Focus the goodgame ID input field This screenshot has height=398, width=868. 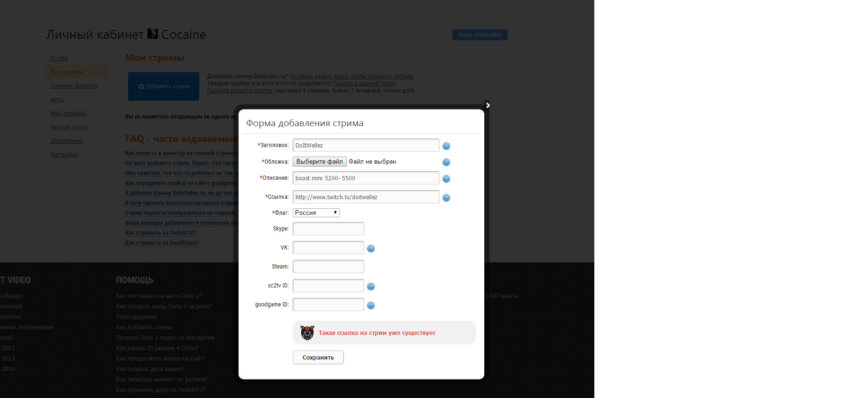pos(328,305)
